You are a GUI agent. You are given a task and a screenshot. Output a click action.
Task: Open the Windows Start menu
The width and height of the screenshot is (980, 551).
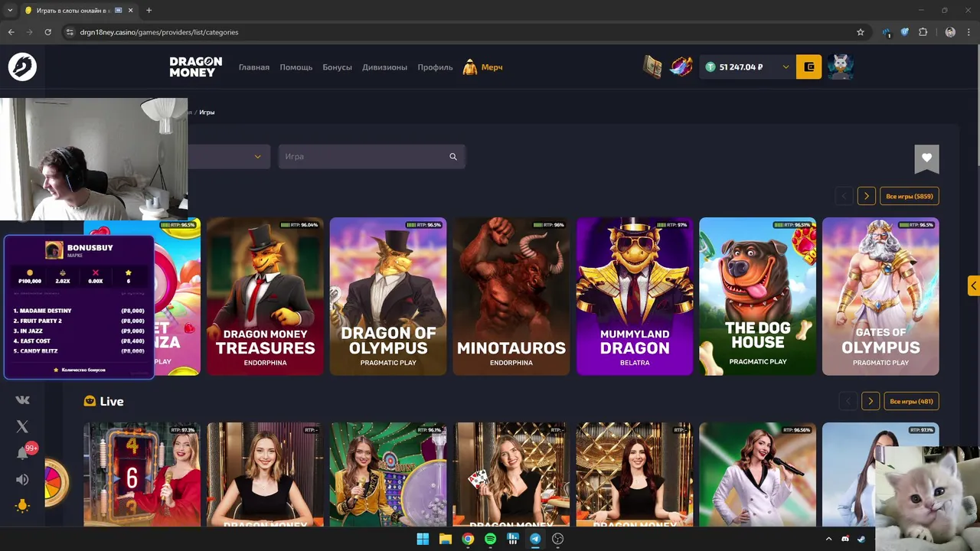pyautogui.click(x=423, y=539)
